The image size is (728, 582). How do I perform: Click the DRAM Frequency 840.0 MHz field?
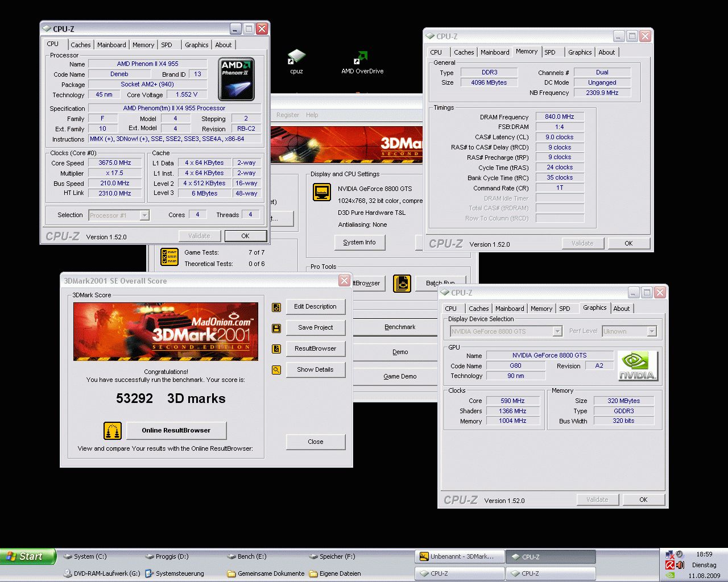(x=560, y=117)
